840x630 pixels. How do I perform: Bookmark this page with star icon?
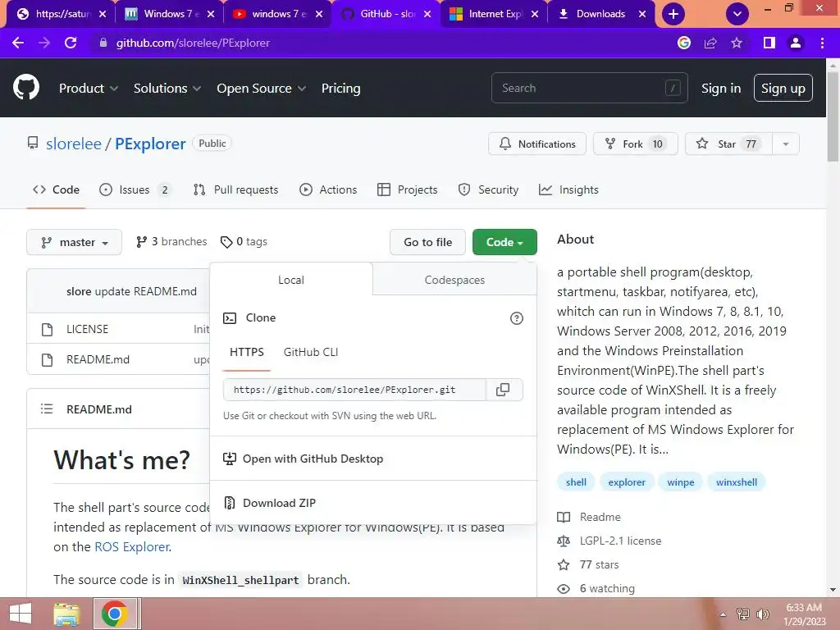point(737,43)
